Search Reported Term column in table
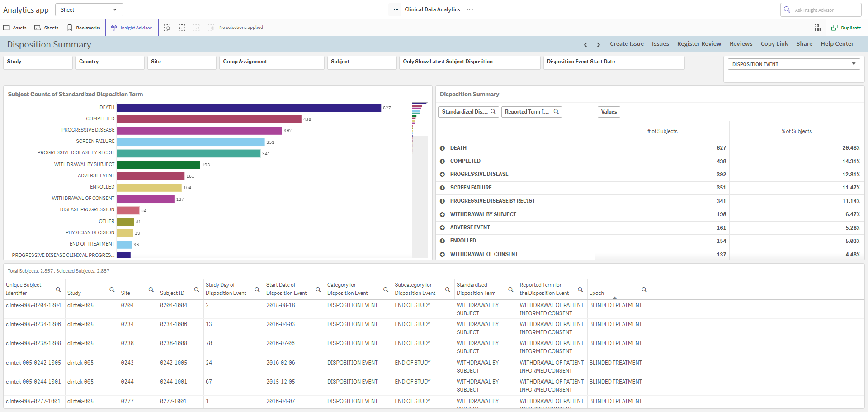 pyautogui.click(x=580, y=289)
